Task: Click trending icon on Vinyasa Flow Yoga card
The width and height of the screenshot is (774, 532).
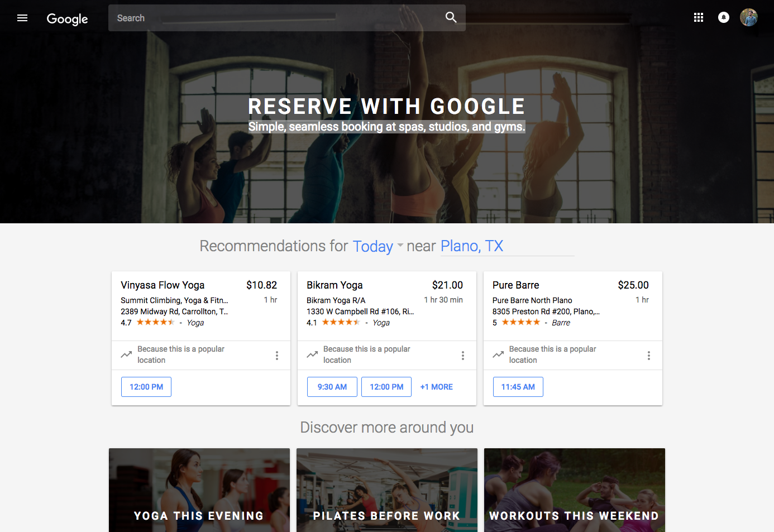Action: click(x=127, y=354)
